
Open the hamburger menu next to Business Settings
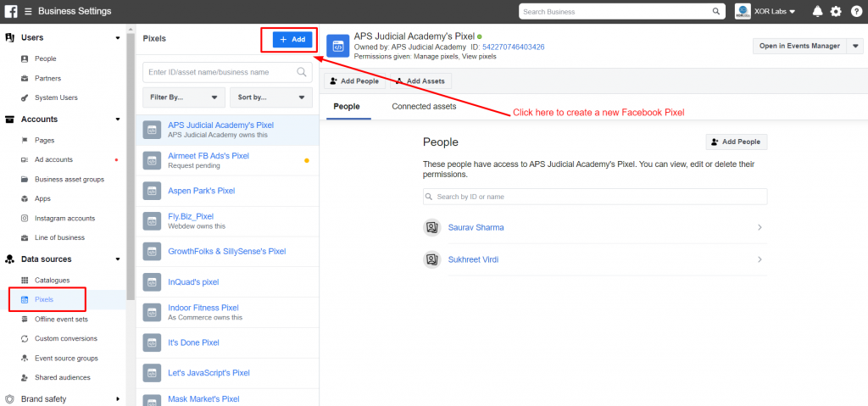coord(28,12)
